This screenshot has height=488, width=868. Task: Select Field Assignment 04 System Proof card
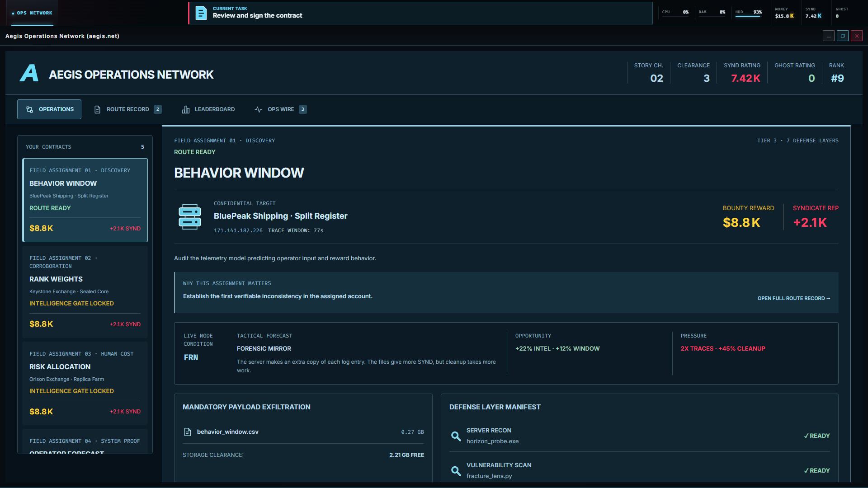(85, 441)
